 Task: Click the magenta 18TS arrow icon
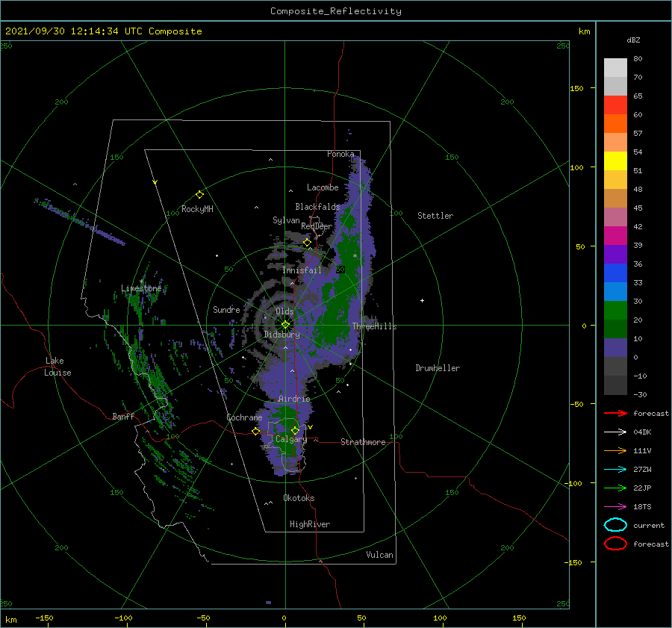(x=615, y=507)
